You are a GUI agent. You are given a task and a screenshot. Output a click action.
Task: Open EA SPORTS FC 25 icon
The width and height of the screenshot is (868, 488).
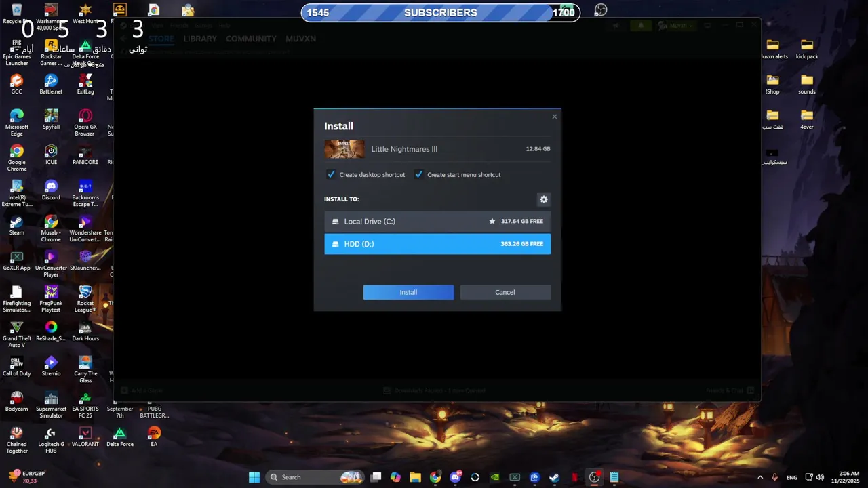(85, 405)
